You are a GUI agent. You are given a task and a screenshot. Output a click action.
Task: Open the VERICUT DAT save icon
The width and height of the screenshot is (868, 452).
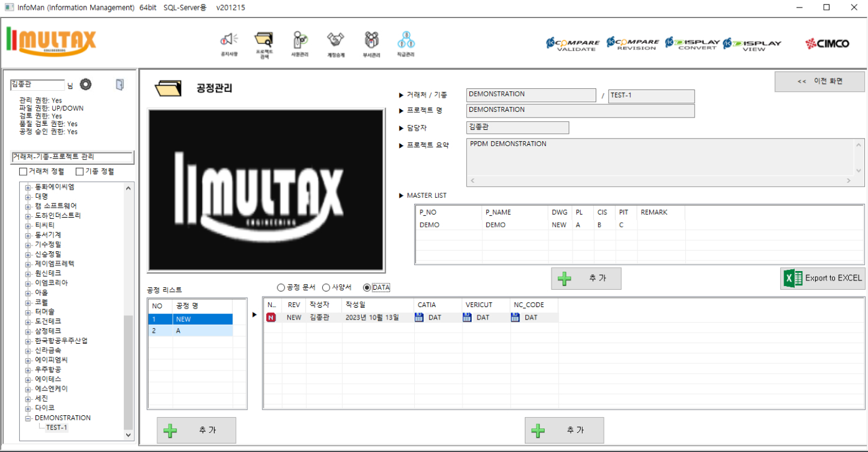coord(467,318)
